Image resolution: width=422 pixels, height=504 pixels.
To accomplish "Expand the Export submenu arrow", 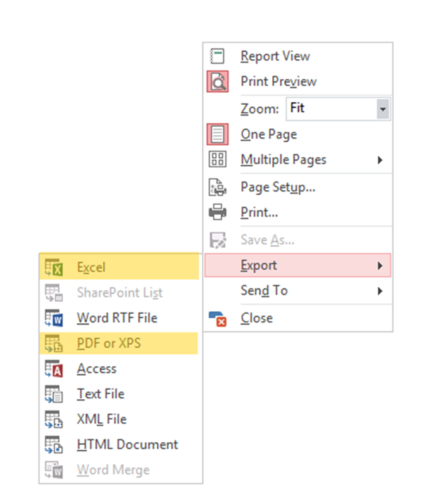I will (380, 265).
